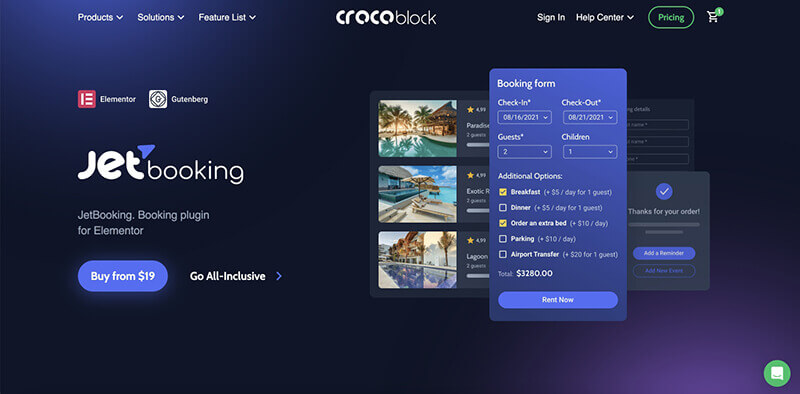The width and height of the screenshot is (800, 394).
Task: Expand the Feature List menu
Action: pos(227,17)
